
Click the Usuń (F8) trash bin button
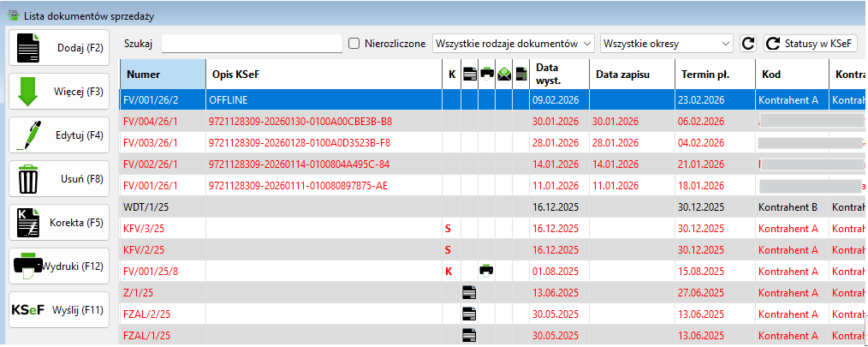point(59,179)
